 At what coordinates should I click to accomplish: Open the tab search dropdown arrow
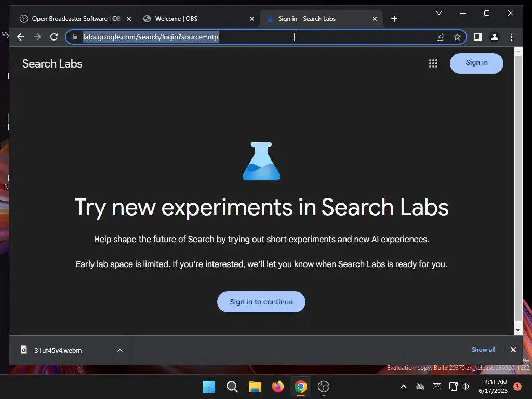click(x=438, y=13)
